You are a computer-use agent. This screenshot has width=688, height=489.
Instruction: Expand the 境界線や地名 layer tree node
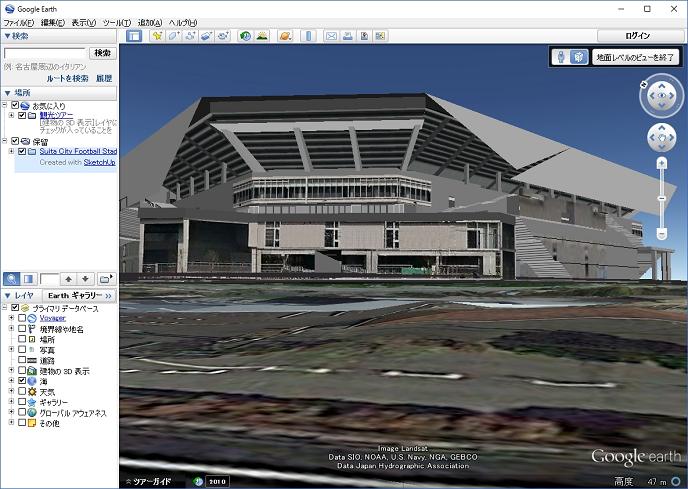(x=12, y=329)
